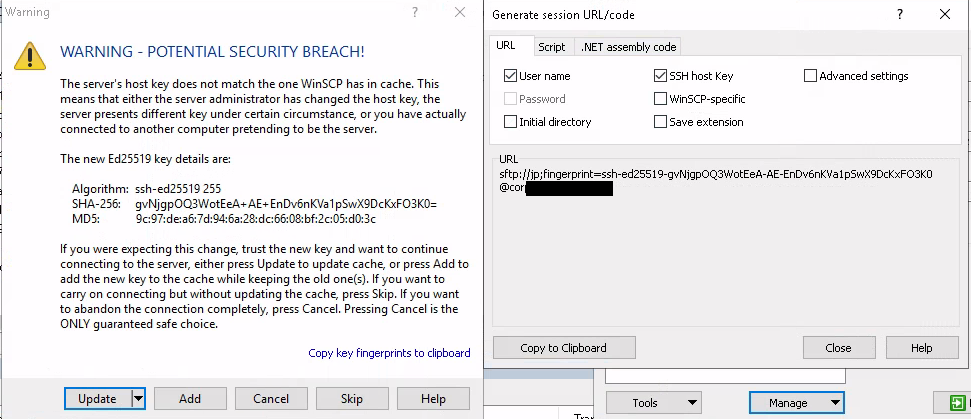Image resolution: width=971 pixels, height=419 pixels.
Task: Click help question mark in Generate session dialog
Action: pyautogui.click(x=900, y=14)
